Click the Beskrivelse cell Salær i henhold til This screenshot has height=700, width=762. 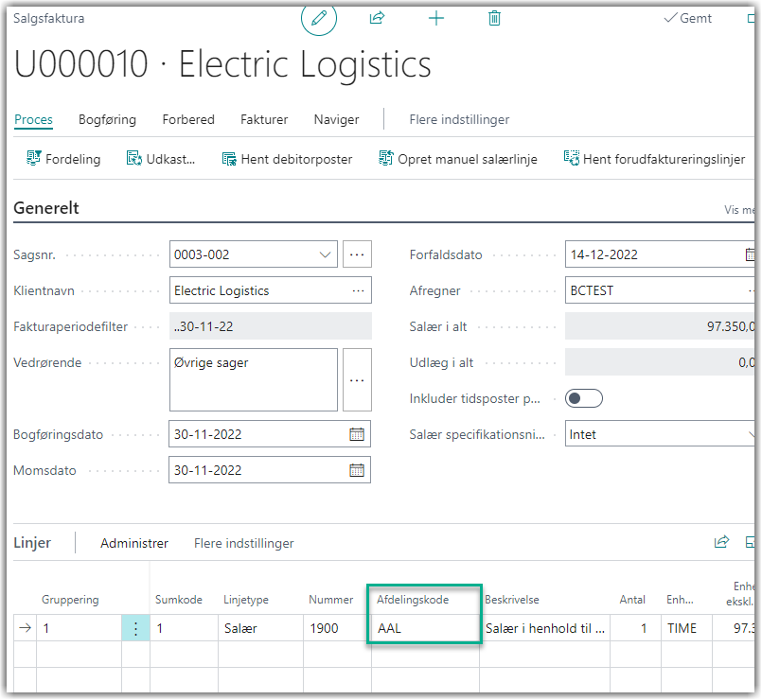pyautogui.click(x=545, y=628)
